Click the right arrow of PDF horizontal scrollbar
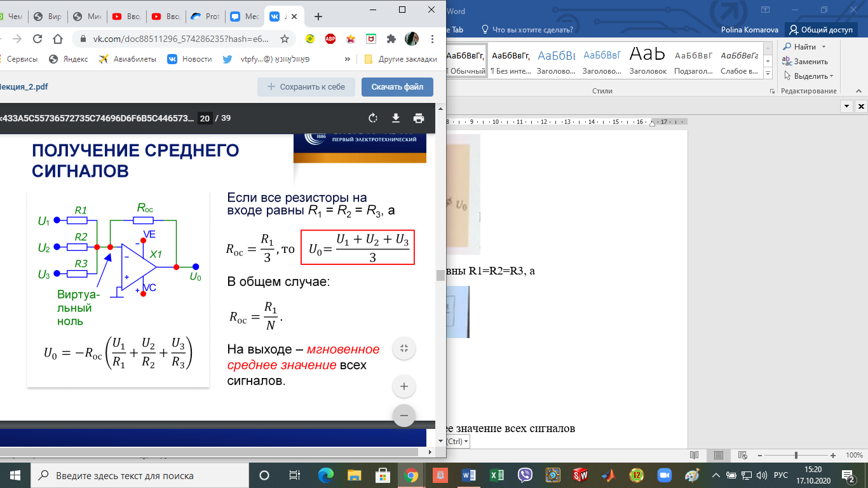868x488 pixels. (x=430, y=452)
